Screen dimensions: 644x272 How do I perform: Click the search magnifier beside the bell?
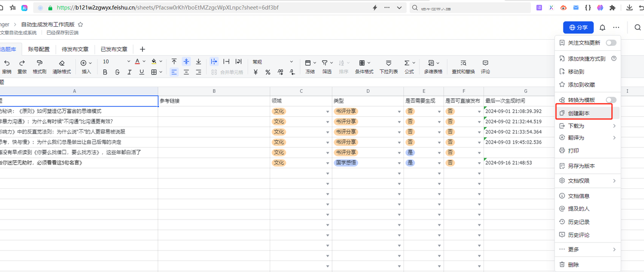[637, 28]
